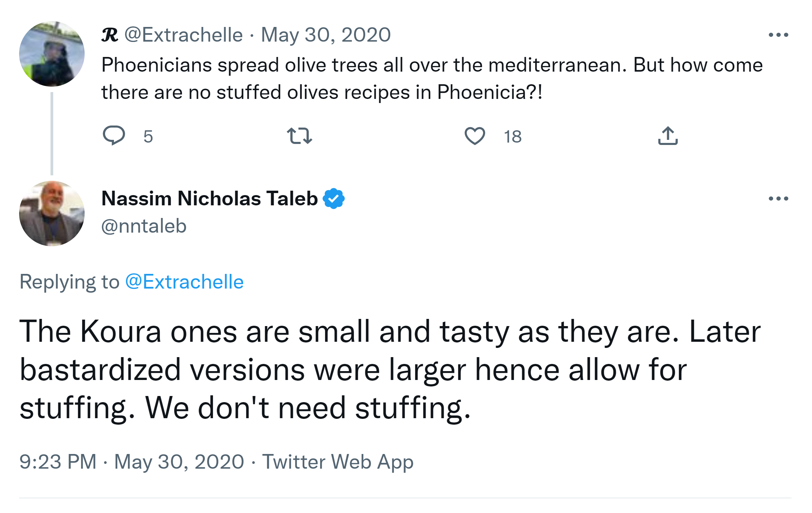The height and width of the screenshot is (513, 812).
Task: Retweet the Phoenicians olive trees tweet
Action: [x=299, y=135]
